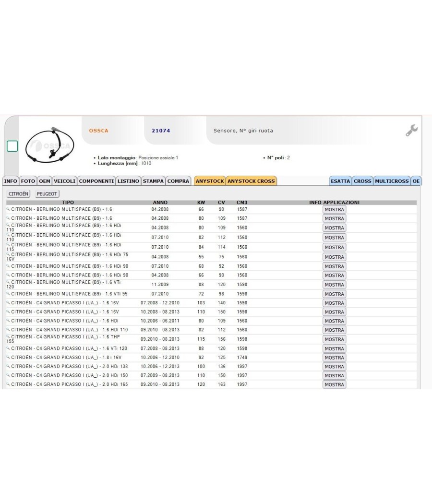Image resolution: width=432 pixels, height=504 pixels.
Task: Click the article number 21074
Action: (161, 131)
